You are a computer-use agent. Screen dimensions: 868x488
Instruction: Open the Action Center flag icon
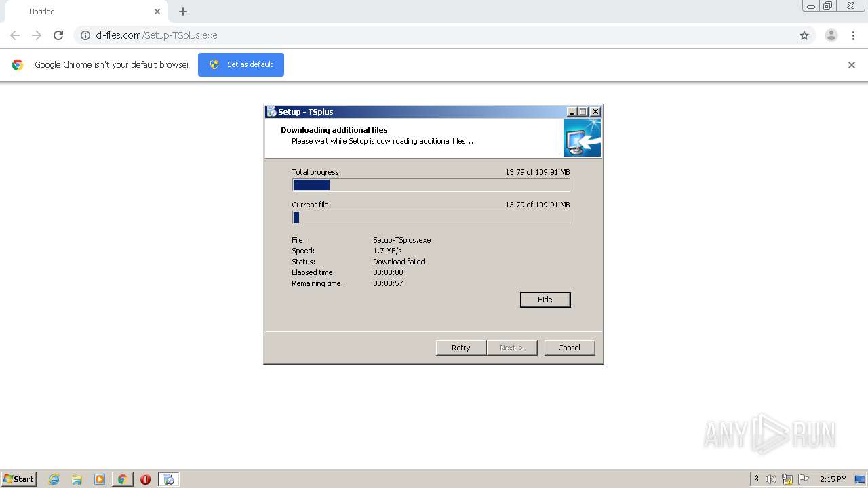tap(804, 479)
